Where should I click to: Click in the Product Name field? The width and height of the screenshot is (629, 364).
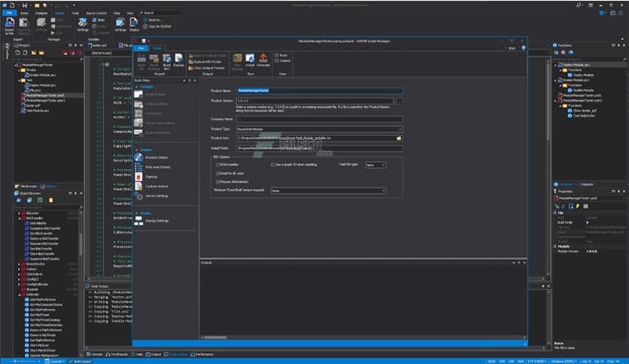tap(319, 90)
